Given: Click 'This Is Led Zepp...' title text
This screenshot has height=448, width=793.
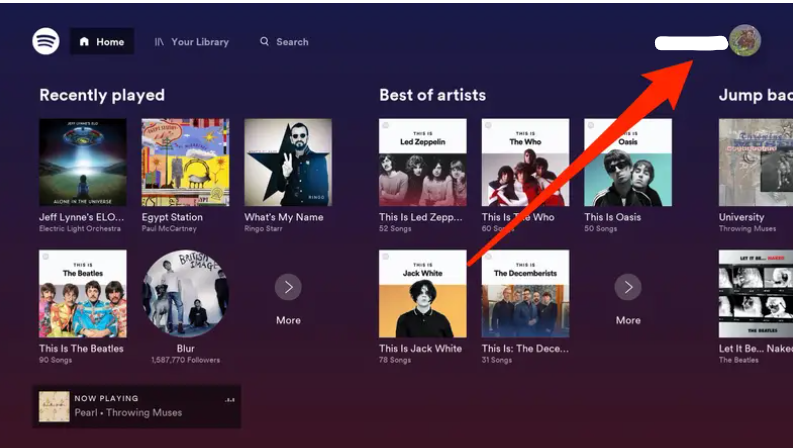Looking at the screenshot, I should 421,217.
